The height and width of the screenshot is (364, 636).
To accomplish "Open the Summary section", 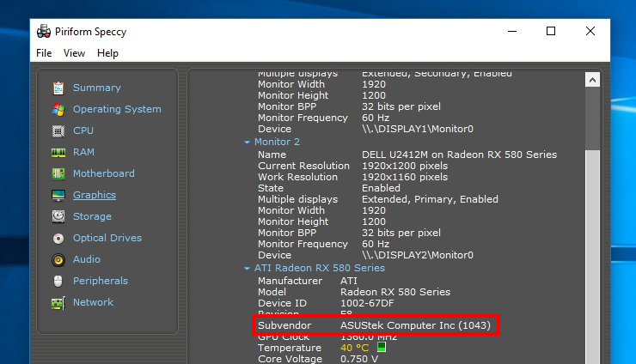I will [96, 88].
